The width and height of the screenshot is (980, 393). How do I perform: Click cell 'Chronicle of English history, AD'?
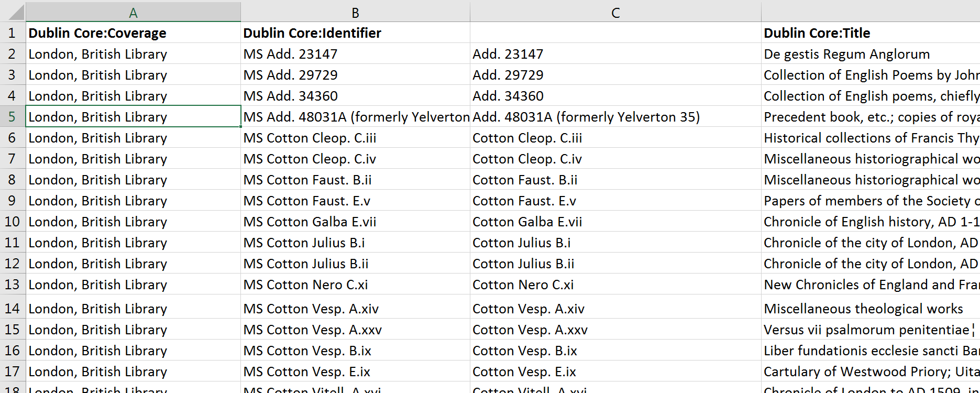coord(871,222)
